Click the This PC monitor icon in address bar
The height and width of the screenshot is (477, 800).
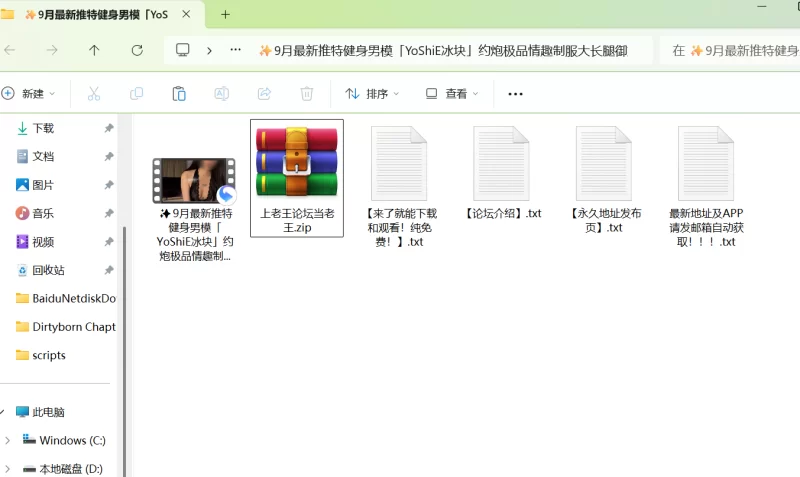[x=183, y=50]
